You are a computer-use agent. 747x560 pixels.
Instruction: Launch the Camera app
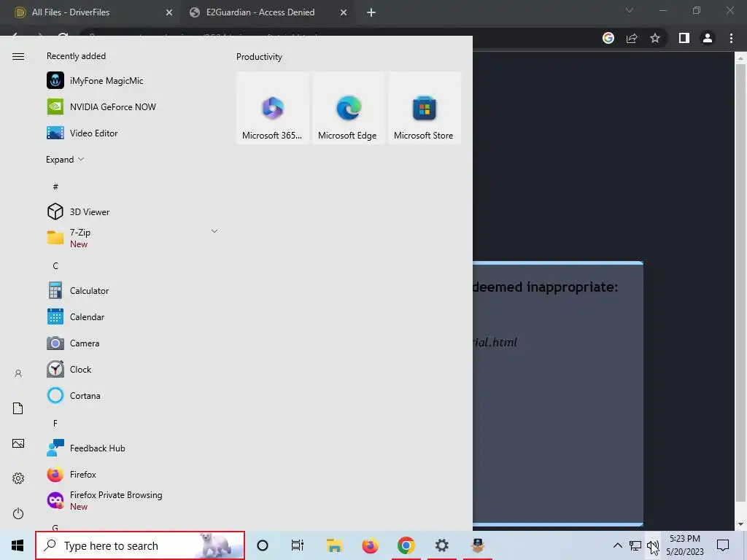131,343
